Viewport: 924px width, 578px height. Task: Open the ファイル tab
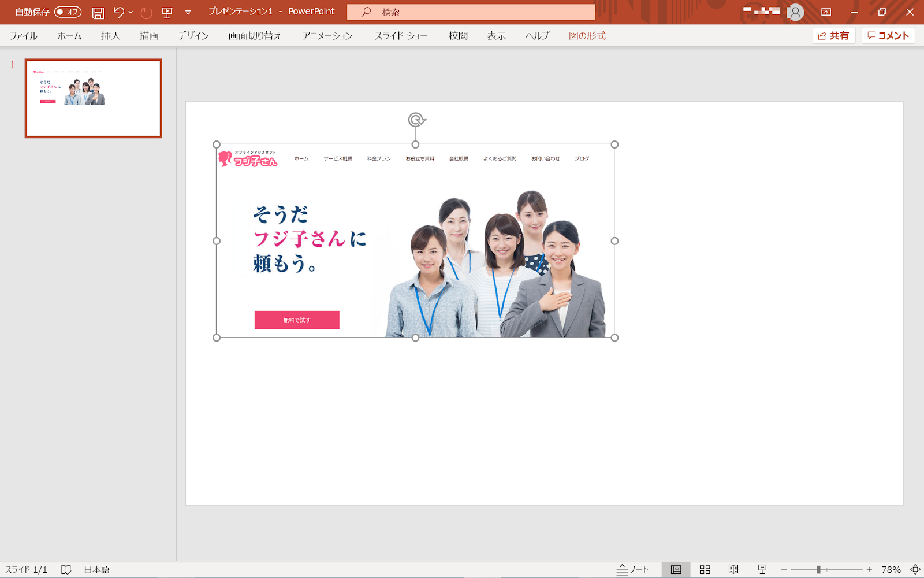click(24, 36)
